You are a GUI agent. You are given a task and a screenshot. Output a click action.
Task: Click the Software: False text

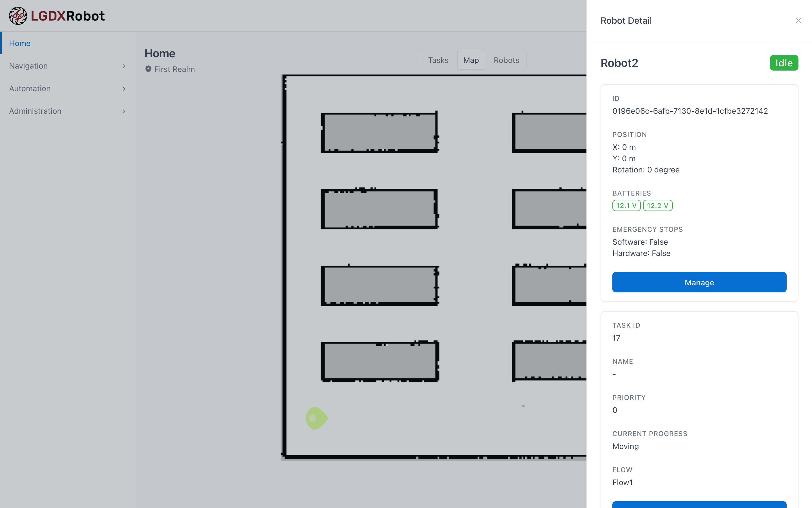point(640,242)
